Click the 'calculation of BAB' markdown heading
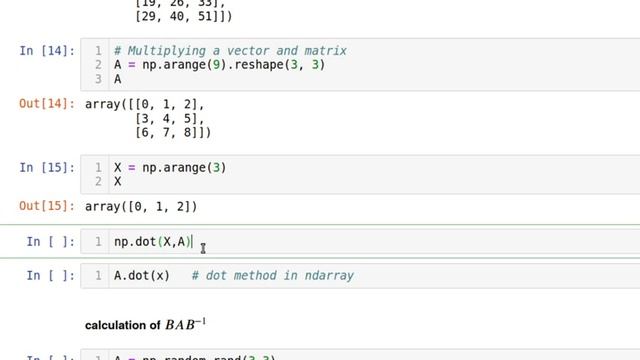Image resolution: width=640 pixels, height=360 pixels. pos(145,325)
